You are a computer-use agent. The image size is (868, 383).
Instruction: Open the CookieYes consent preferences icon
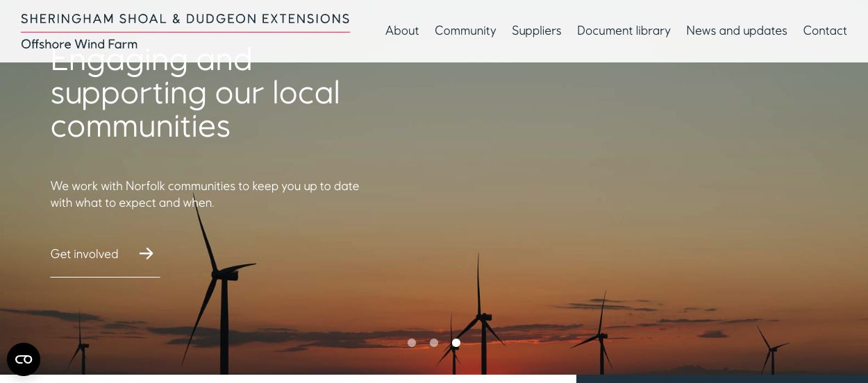pyautogui.click(x=24, y=359)
